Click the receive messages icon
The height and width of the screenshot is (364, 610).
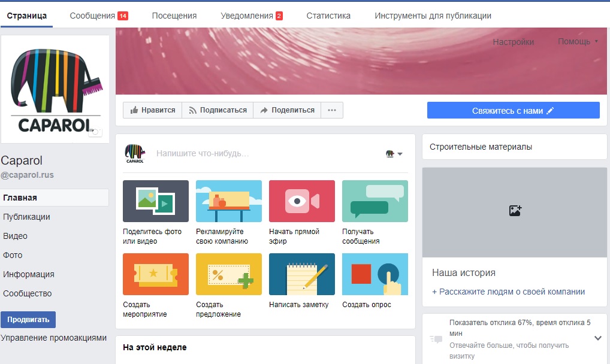[375, 201]
